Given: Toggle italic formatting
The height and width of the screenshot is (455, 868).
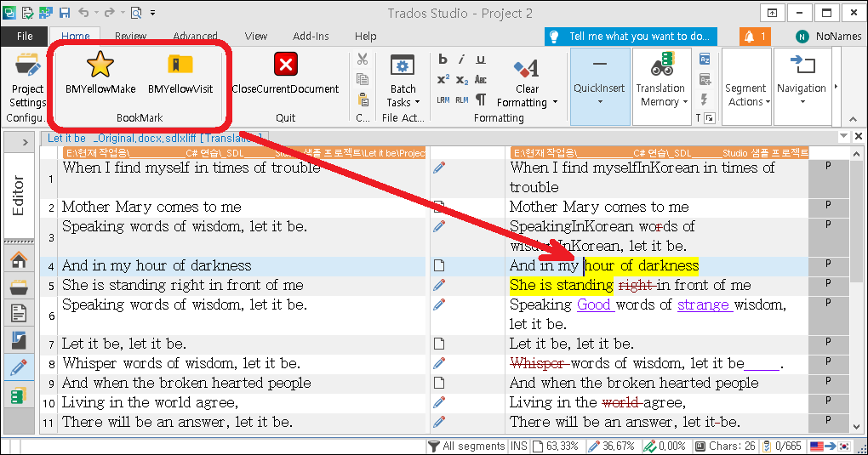Looking at the screenshot, I should pyautogui.click(x=462, y=59).
